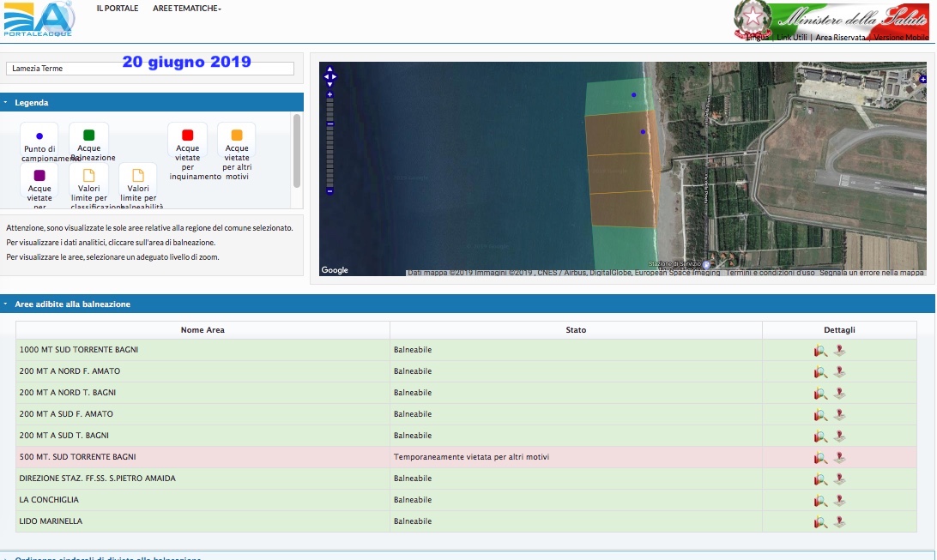Click the PortaleAcque logo
The image size is (937, 560).
[x=39, y=19]
